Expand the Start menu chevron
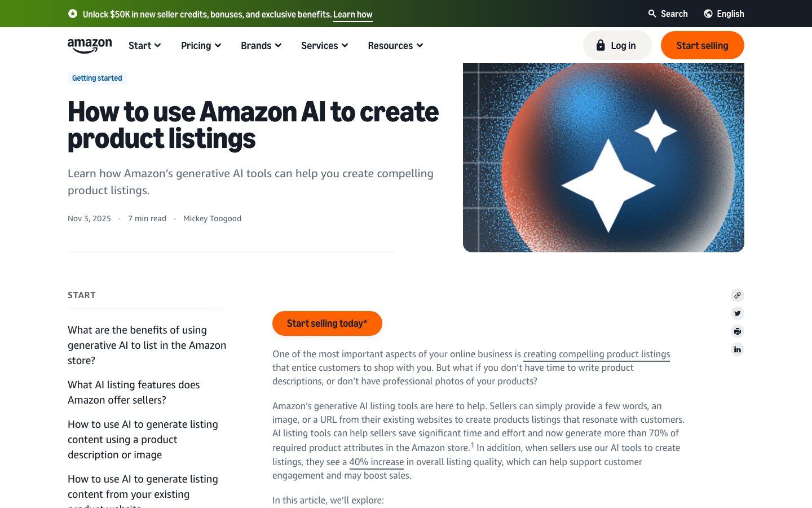The image size is (812, 508). pos(158,46)
